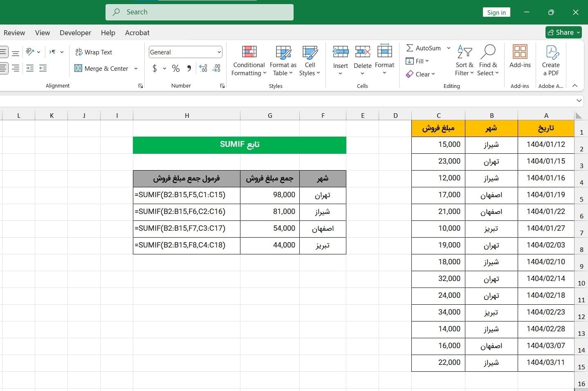
Task: Toggle Merge & Center for cells
Action: coord(102,68)
